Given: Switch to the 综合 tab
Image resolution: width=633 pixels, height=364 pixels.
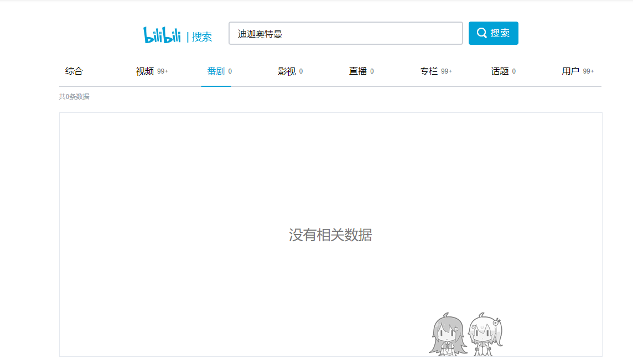Looking at the screenshot, I should click(x=74, y=71).
